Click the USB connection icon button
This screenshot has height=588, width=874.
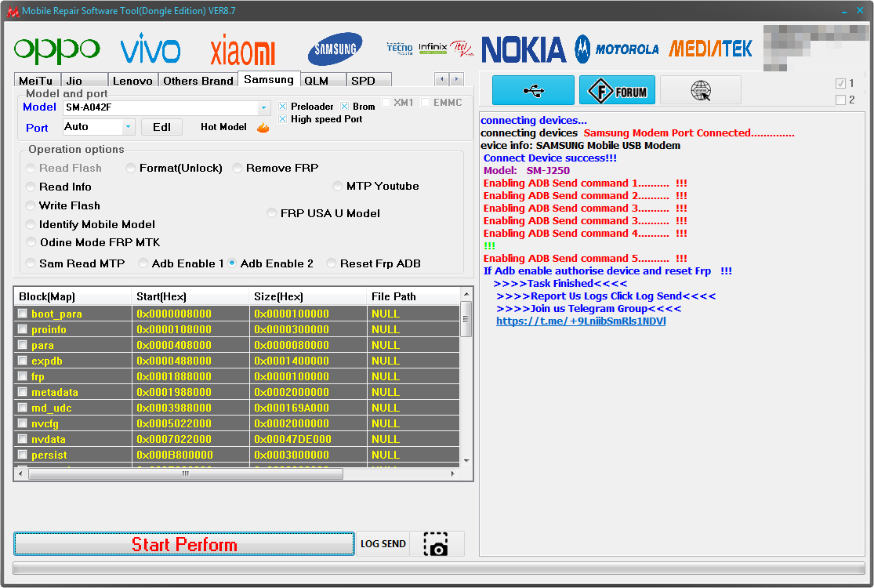pos(534,90)
